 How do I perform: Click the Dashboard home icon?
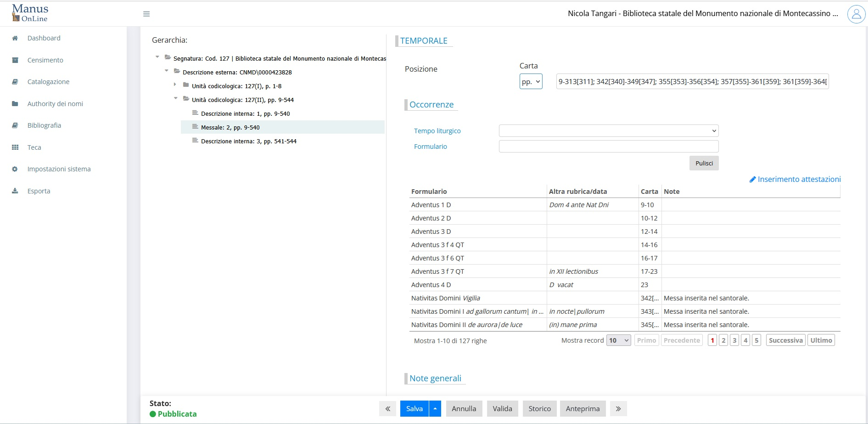[x=15, y=38]
